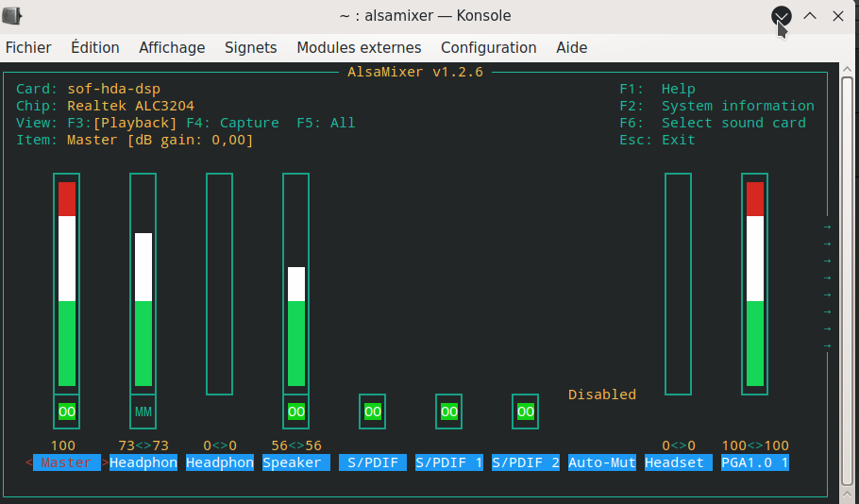Select the Auto-Mute channel label
Viewport: 859px width, 504px height.
[601, 462]
